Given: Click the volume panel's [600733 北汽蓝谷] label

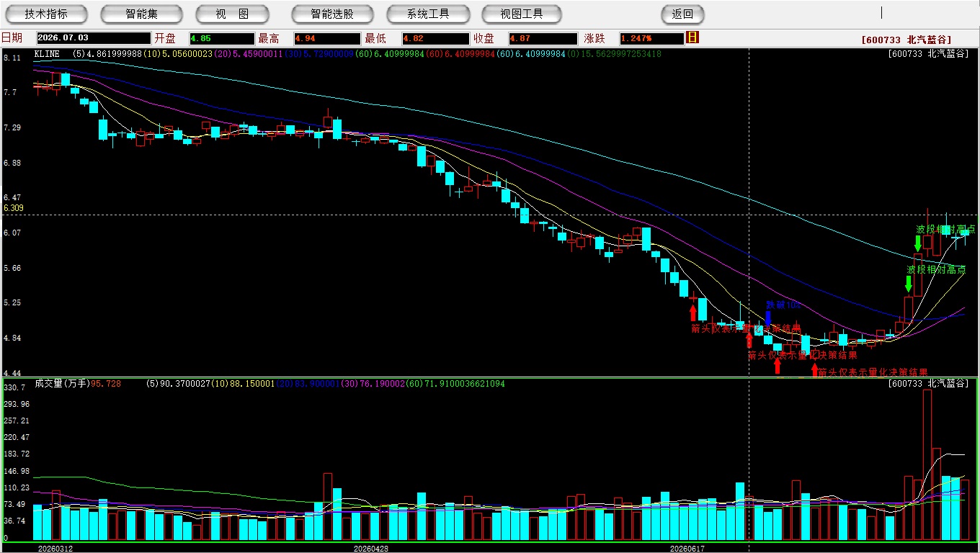Looking at the screenshot, I should [x=928, y=384].
